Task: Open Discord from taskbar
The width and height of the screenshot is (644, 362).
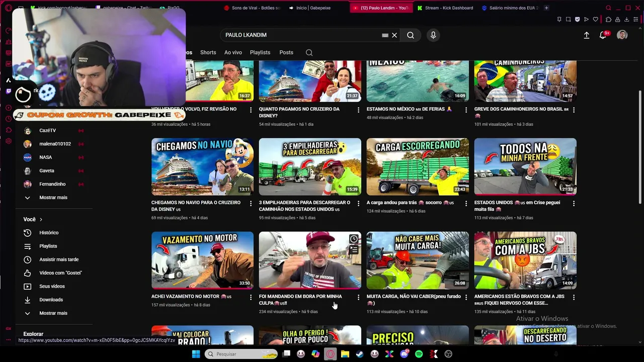Action: click(x=404, y=354)
